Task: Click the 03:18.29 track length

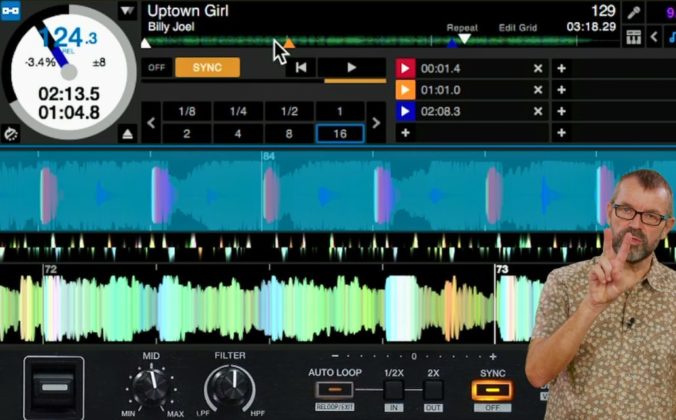Action: [x=591, y=27]
